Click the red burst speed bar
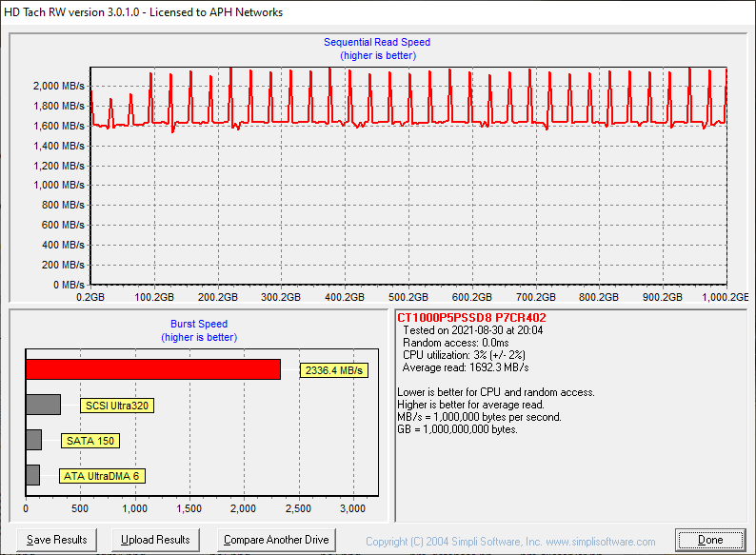 152,369
